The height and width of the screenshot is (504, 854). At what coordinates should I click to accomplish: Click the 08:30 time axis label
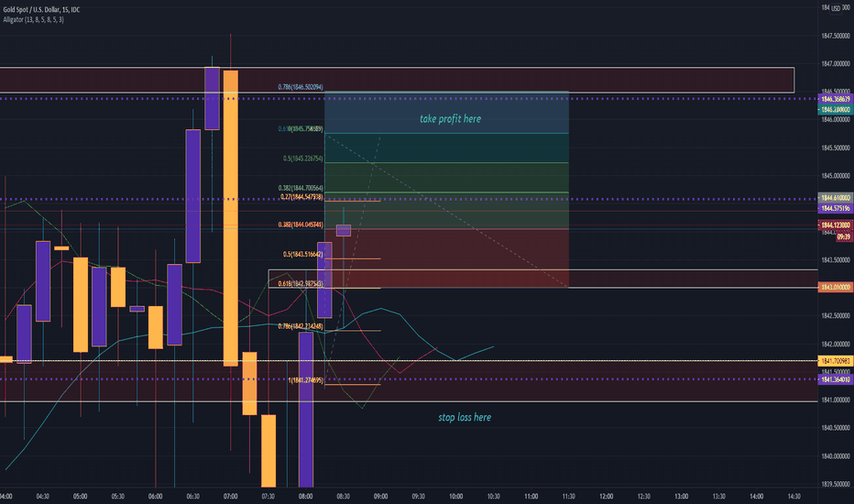pos(343,497)
